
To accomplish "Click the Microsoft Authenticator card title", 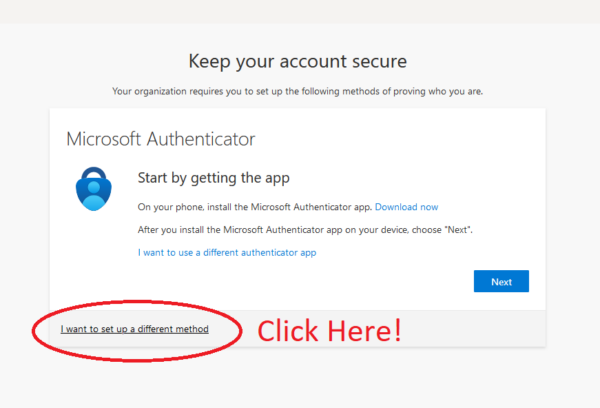I will (x=161, y=139).
